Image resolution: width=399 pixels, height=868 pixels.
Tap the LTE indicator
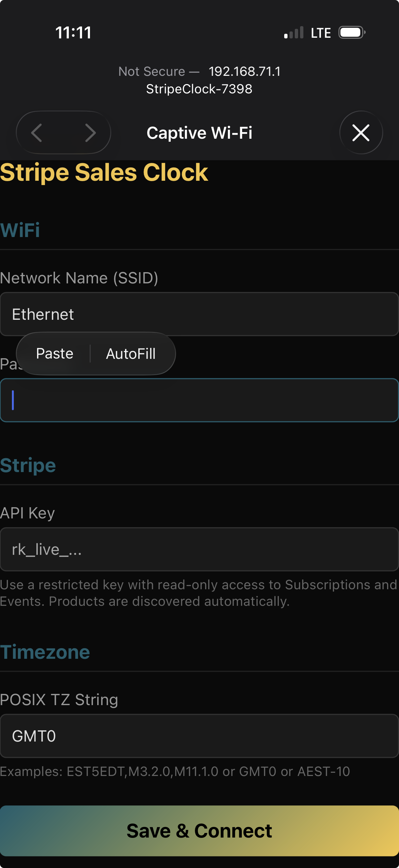(320, 32)
